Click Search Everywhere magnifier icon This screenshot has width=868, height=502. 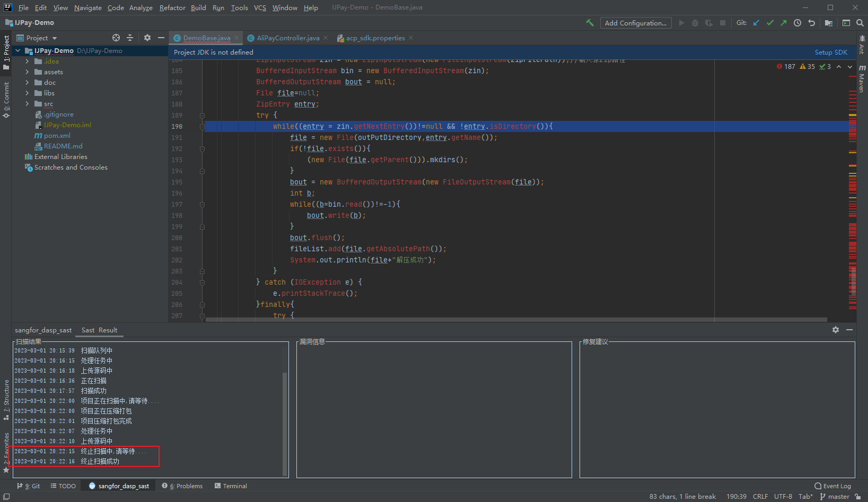point(860,23)
